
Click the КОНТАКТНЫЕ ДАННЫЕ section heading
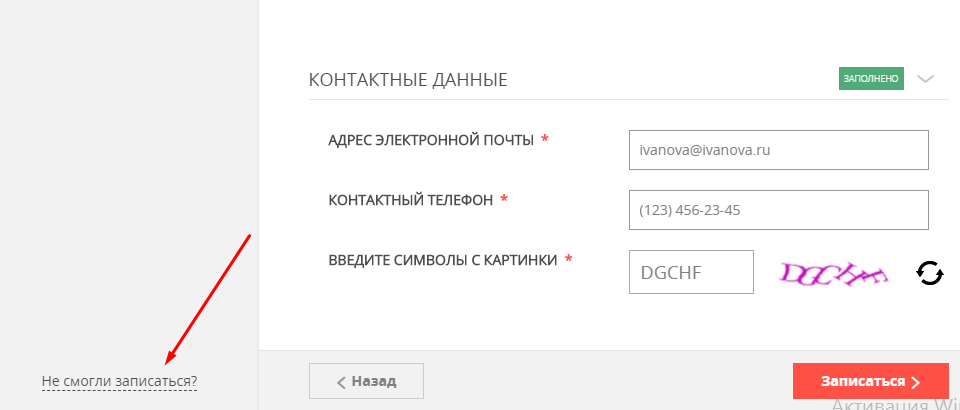(408, 80)
